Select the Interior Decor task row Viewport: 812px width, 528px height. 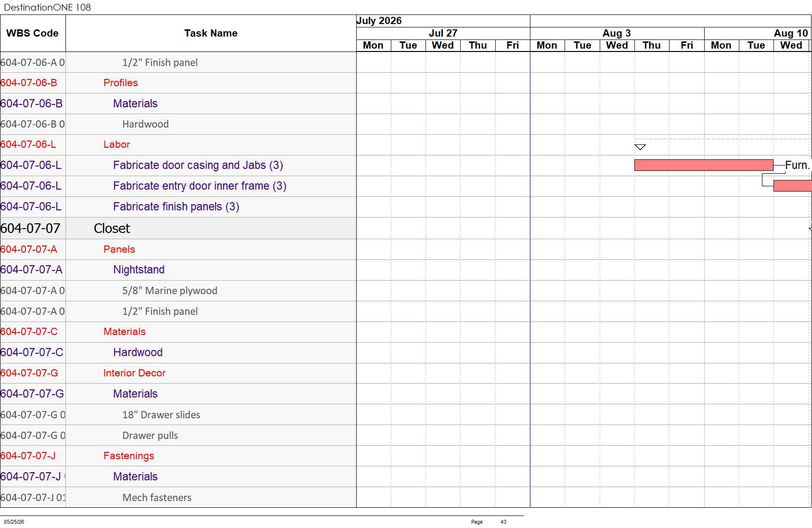click(x=178, y=373)
